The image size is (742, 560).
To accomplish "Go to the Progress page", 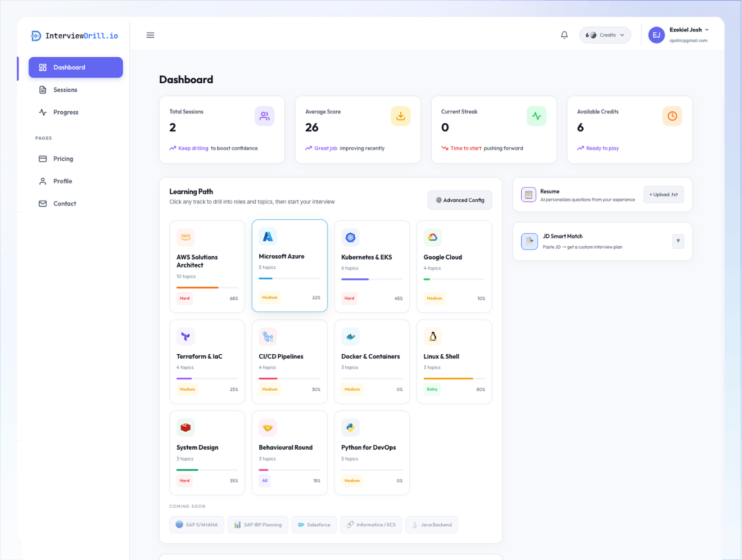I will pos(66,112).
